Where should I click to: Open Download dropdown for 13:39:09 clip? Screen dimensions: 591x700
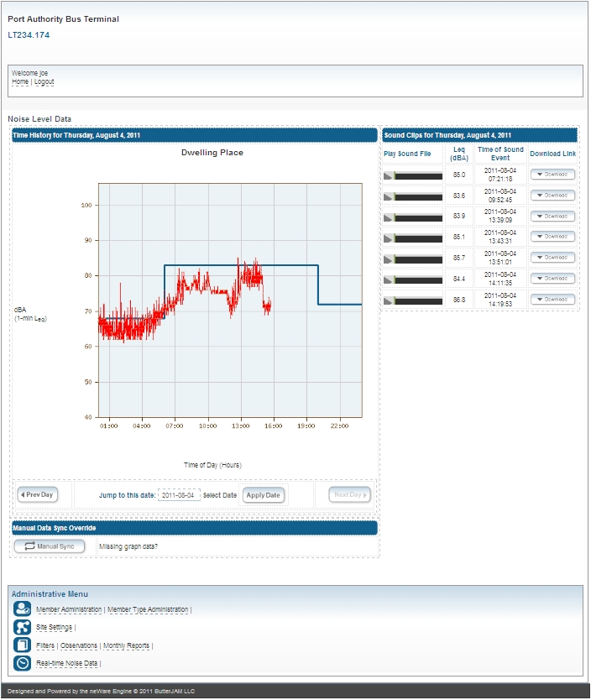click(552, 217)
